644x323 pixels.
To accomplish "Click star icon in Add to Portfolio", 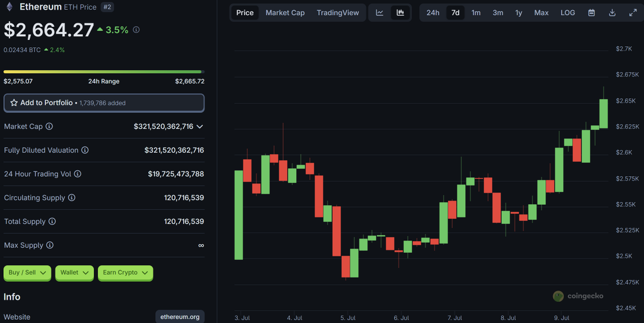I will (14, 103).
